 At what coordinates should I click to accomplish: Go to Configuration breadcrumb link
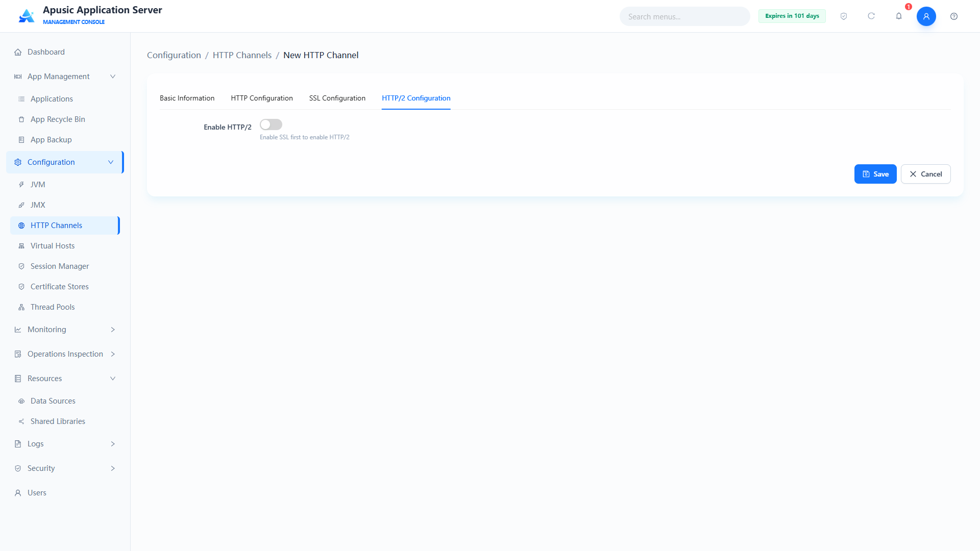pyautogui.click(x=174, y=55)
